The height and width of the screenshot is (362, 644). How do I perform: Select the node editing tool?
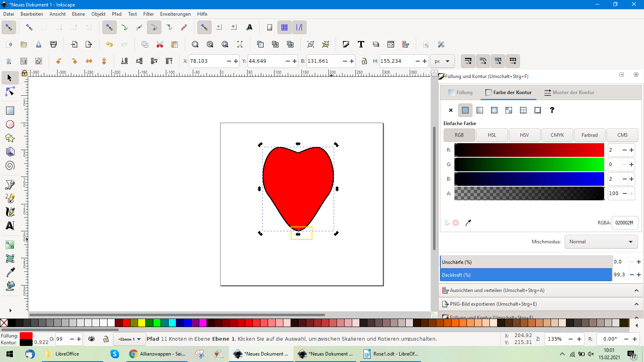tap(10, 92)
